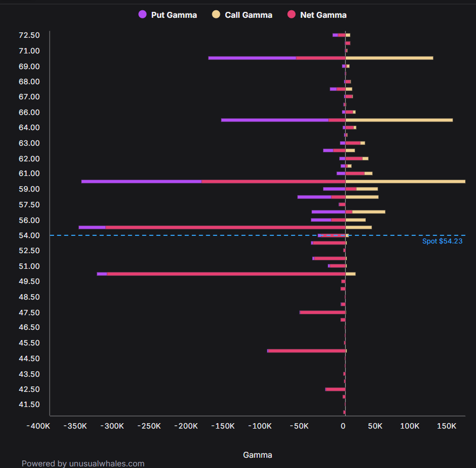Click the 66.00 strike label
476x468 pixels.
(29, 112)
